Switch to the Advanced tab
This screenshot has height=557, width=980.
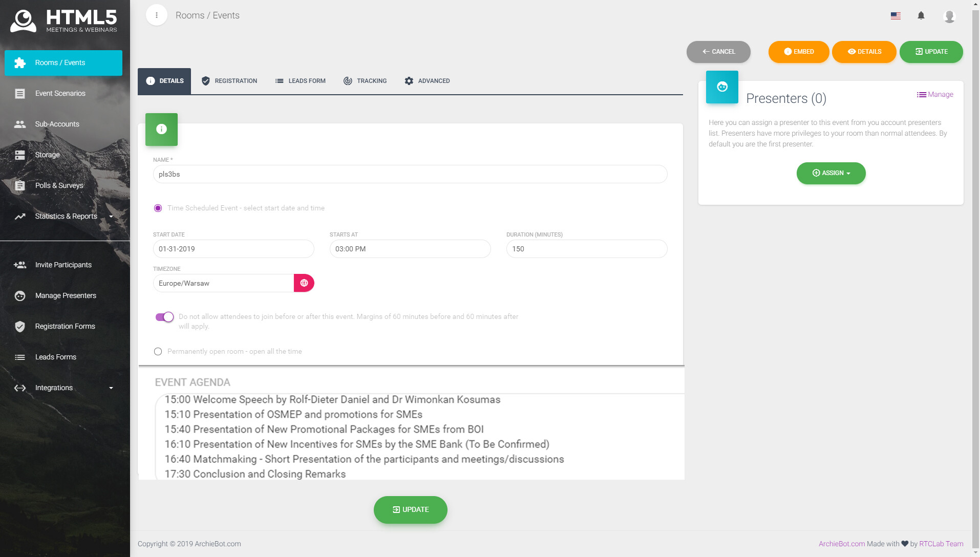point(427,81)
